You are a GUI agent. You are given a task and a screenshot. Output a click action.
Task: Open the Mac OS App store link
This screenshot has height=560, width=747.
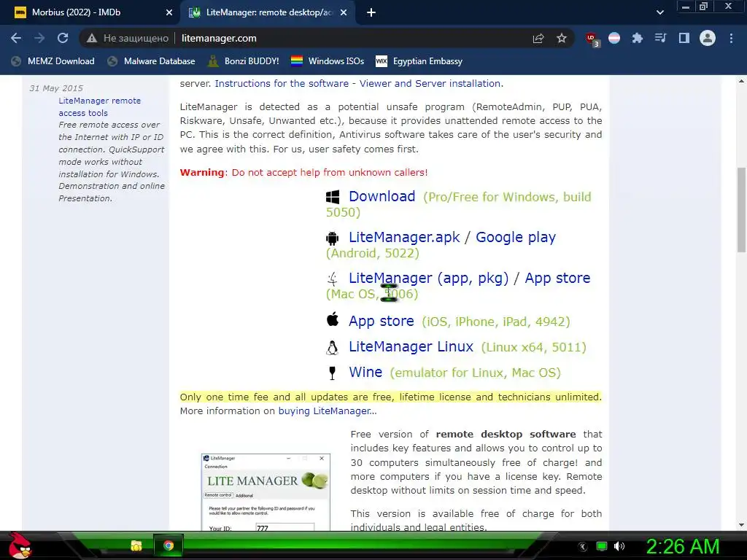click(557, 278)
